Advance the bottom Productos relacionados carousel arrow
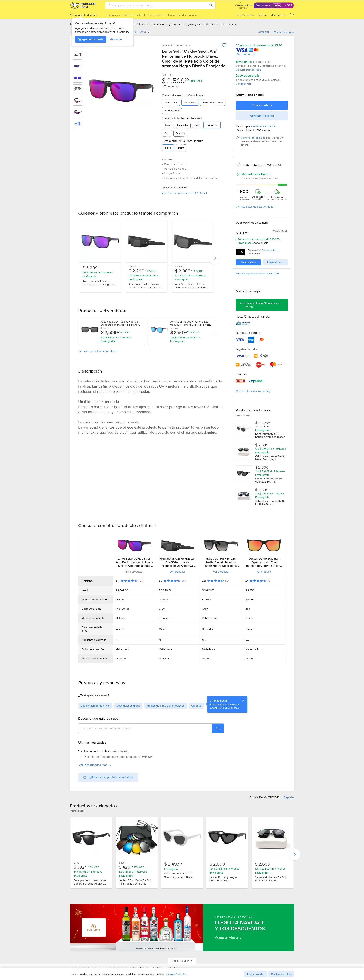This screenshot has width=364, height=980. [294, 854]
